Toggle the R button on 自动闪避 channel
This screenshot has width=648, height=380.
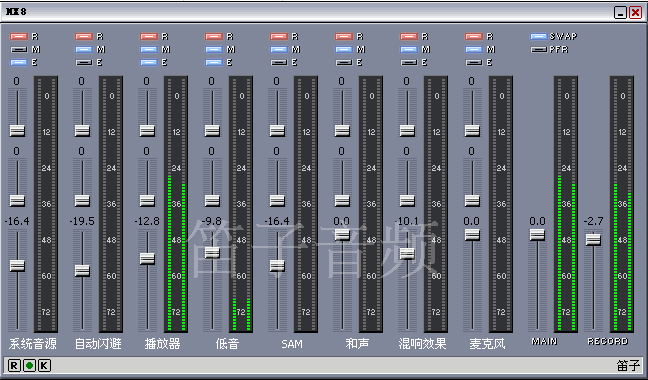click(x=83, y=37)
